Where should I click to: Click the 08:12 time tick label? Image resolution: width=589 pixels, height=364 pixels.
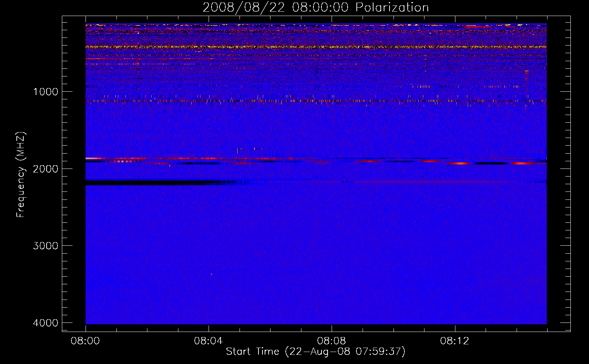[x=455, y=341]
